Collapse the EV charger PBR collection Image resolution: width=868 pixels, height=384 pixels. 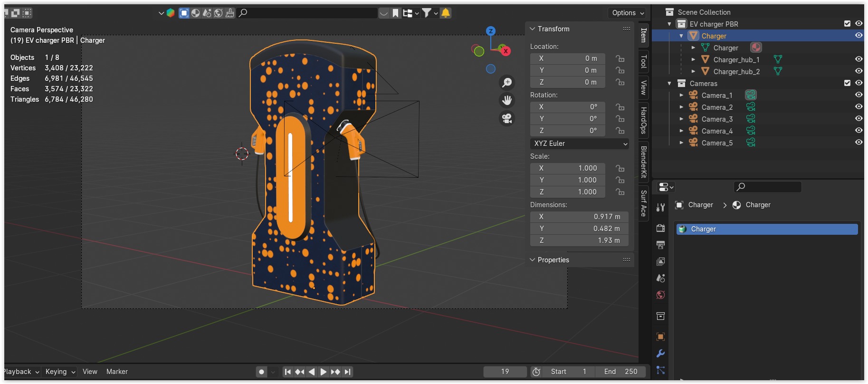coord(669,24)
